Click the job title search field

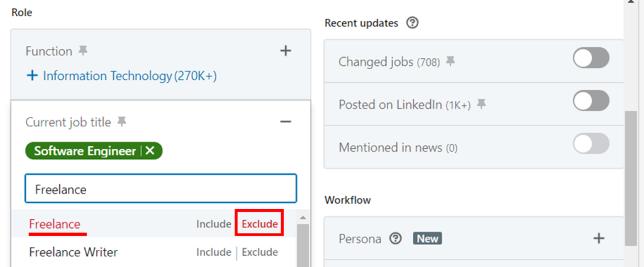pos(160,189)
